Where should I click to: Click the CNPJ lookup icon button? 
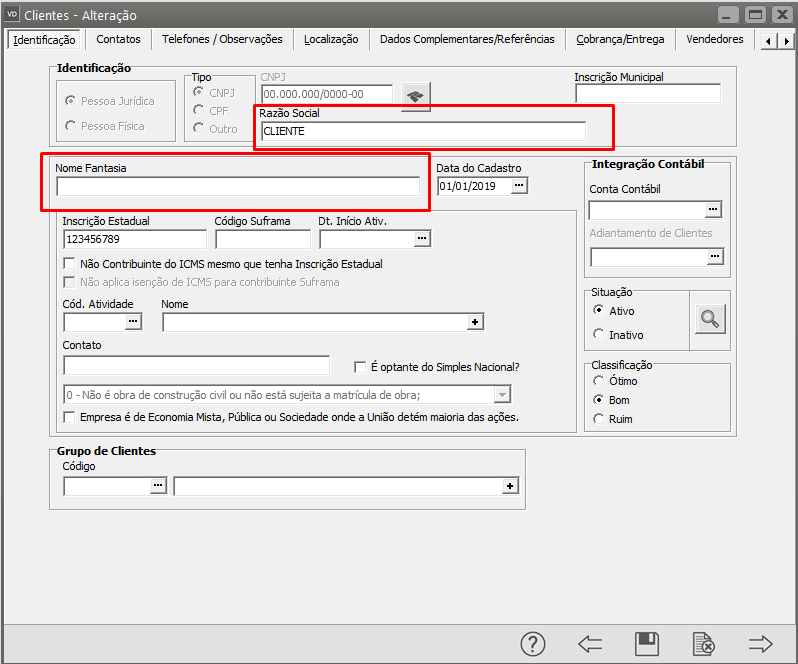pos(415,95)
